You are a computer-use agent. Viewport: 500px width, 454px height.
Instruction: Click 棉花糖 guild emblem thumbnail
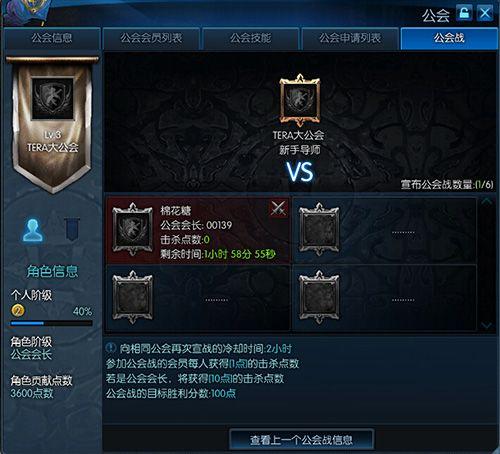click(x=133, y=229)
